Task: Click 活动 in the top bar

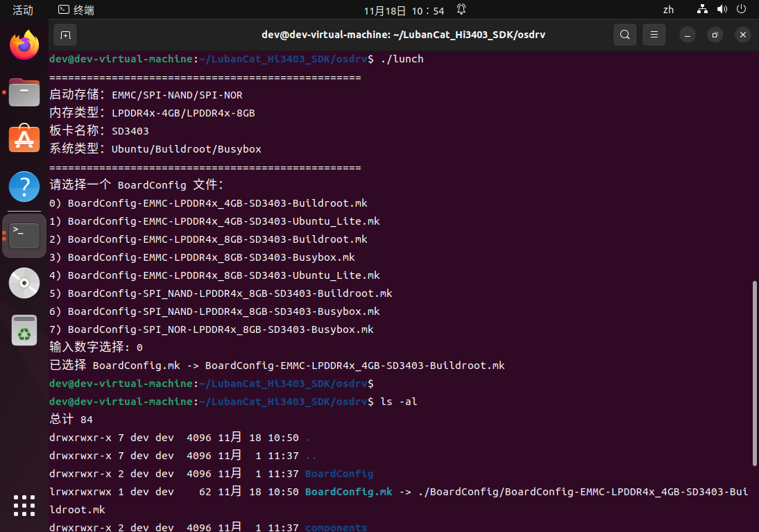Action: (x=23, y=10)
